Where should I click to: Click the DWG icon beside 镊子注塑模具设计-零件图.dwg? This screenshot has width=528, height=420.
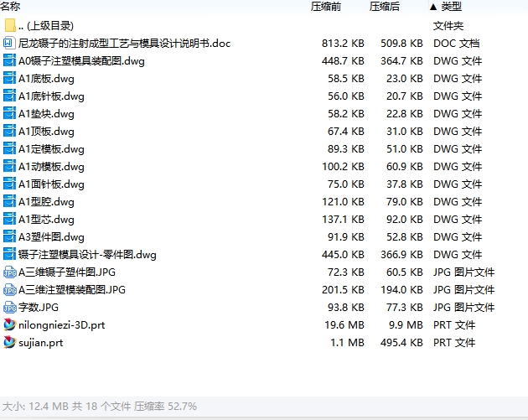tap(9, 254)
